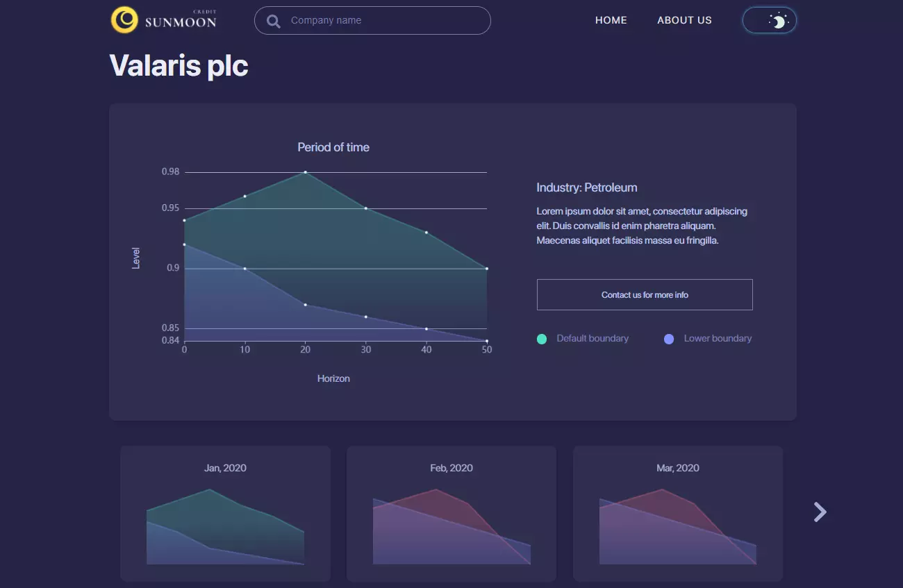903x588 pixels.
Task: Click the Level axis label
Action: tap(135, 258)
